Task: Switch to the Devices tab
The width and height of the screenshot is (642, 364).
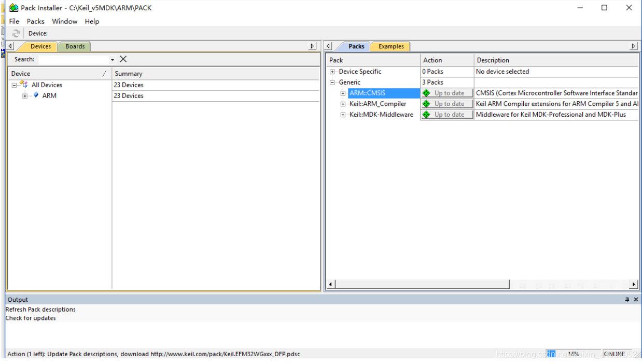Action: 40,46
